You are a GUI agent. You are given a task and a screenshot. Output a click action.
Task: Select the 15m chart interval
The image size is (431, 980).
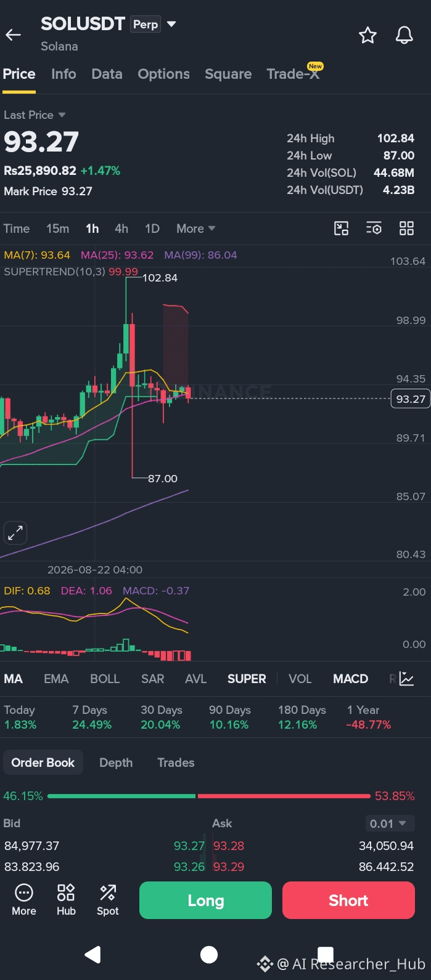(x=57, y=229)
